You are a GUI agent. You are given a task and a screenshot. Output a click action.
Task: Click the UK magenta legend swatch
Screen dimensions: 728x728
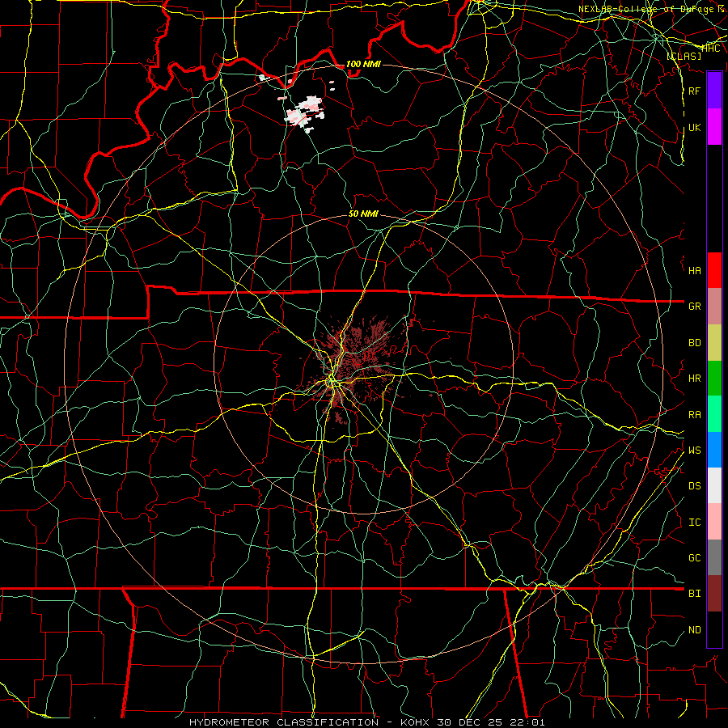(x=714, y=127)
